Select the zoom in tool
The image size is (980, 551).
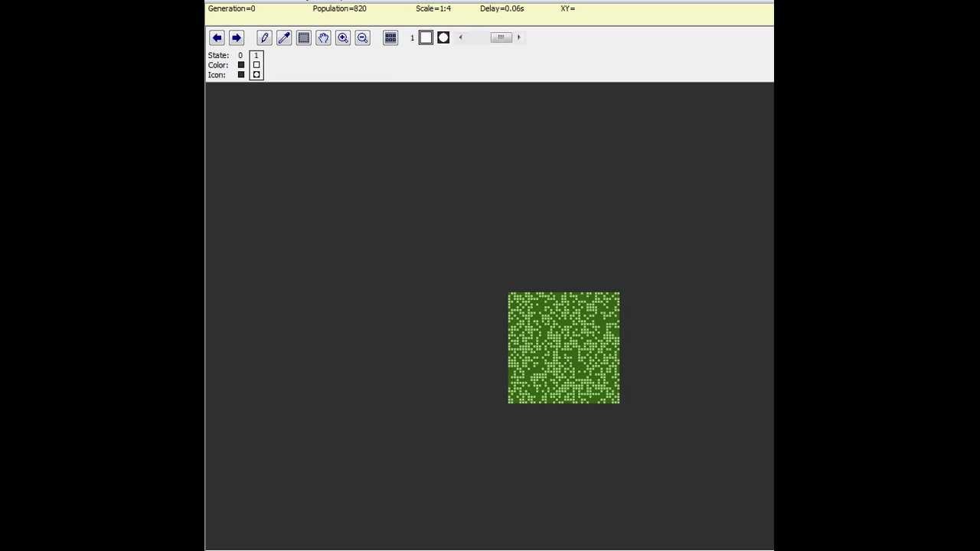(x=343, y=37)
